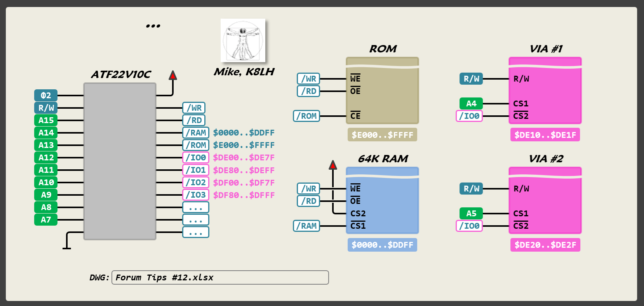The width and height of the screenshot is (644, 306).
Task: Click the /RAM output label next to $0000..$DDFF
Action: click(196, 133)
